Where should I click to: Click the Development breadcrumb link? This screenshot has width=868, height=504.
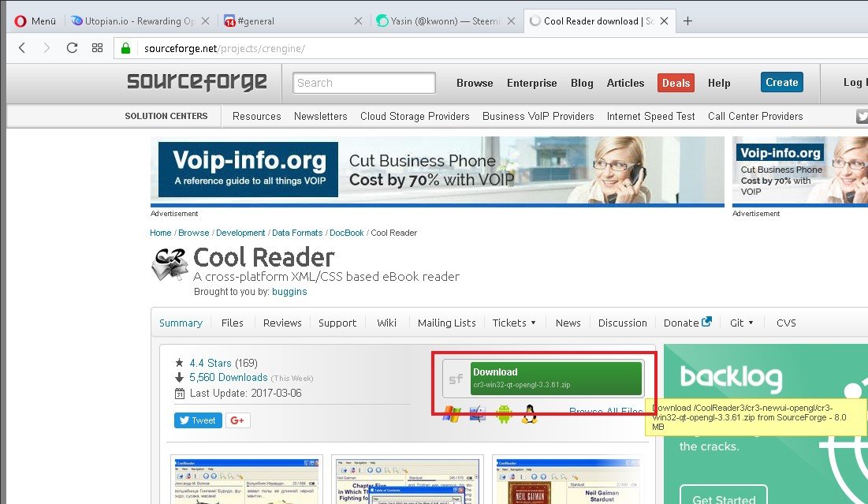coord(240,233)
